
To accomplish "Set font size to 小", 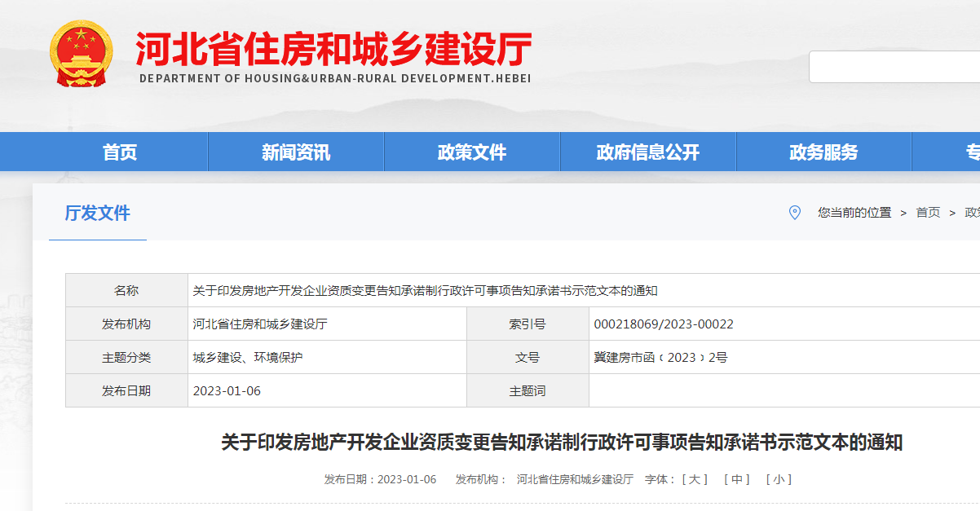I will point(779,479).
